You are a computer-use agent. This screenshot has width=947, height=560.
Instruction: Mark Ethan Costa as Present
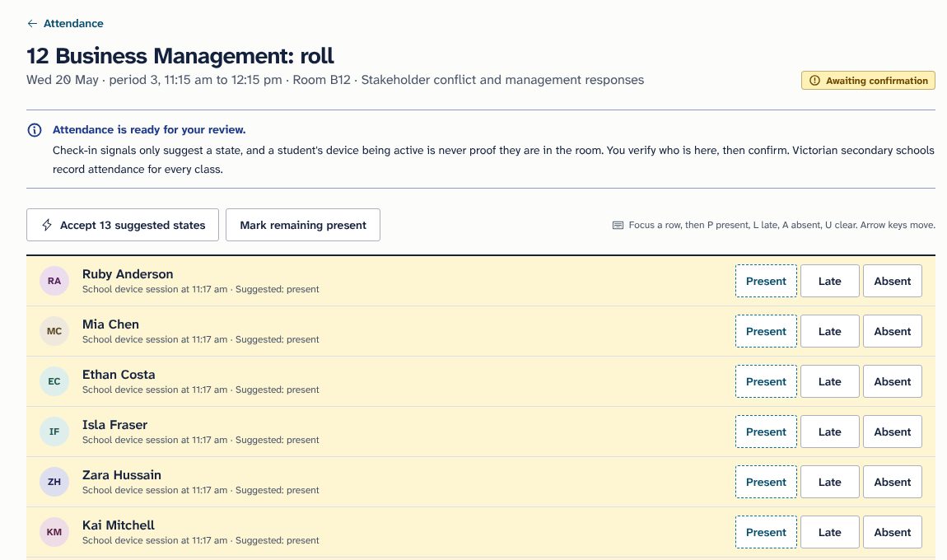[x=766, y=381]
